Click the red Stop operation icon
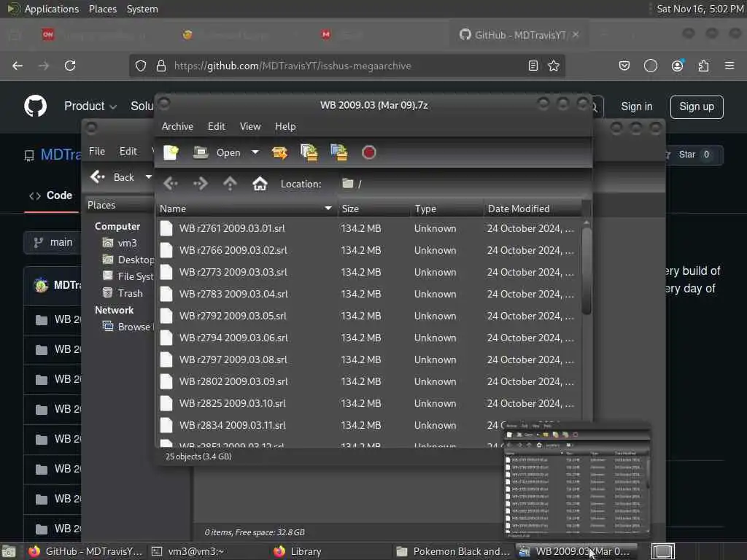 [368, 152]
